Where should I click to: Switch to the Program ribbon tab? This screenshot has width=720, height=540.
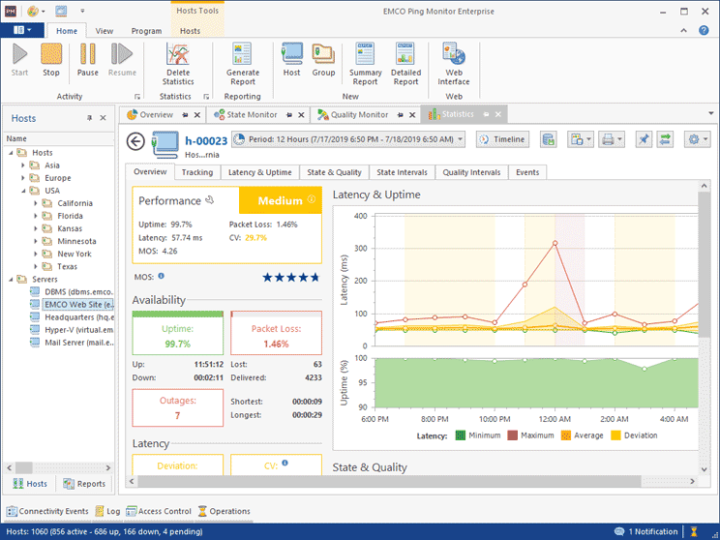click(146, 31)
